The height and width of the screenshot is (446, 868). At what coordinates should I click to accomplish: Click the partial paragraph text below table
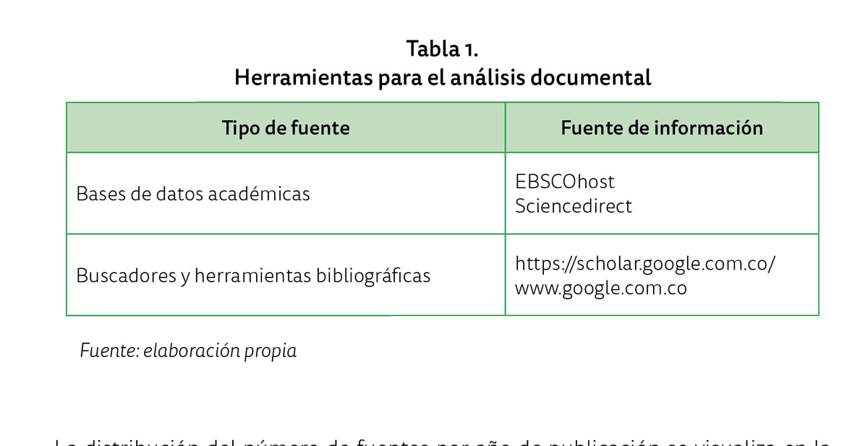(441, 441)
